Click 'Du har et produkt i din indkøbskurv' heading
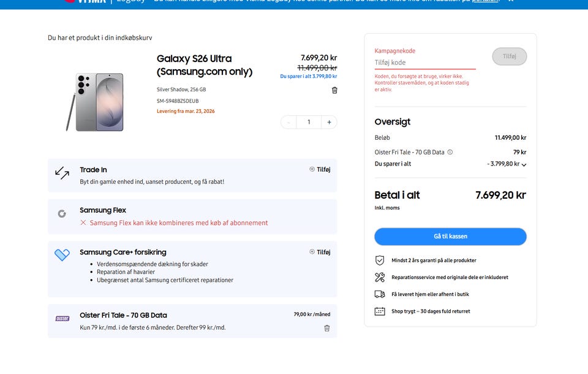 pos(100,37)
